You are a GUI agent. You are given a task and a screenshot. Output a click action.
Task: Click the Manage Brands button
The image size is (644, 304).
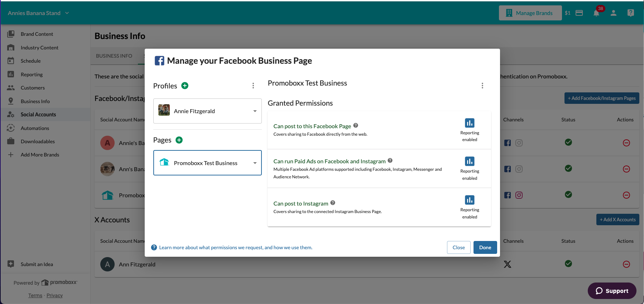530,13
